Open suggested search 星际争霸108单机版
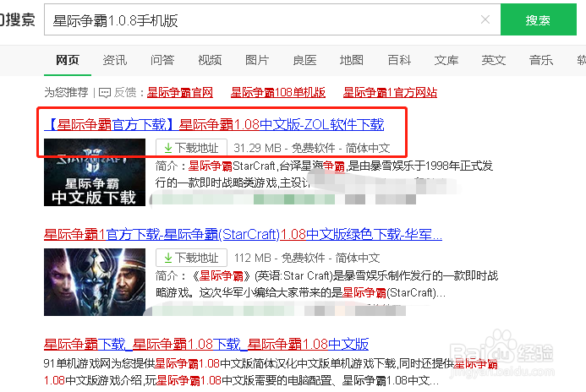This screenshot has height=392, width=586. tap(278, 92)
